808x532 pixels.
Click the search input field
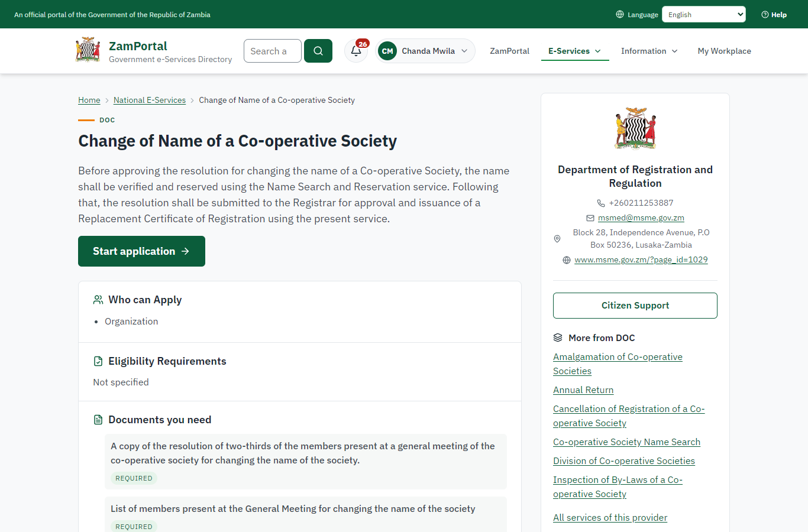(x=273, y=51)
